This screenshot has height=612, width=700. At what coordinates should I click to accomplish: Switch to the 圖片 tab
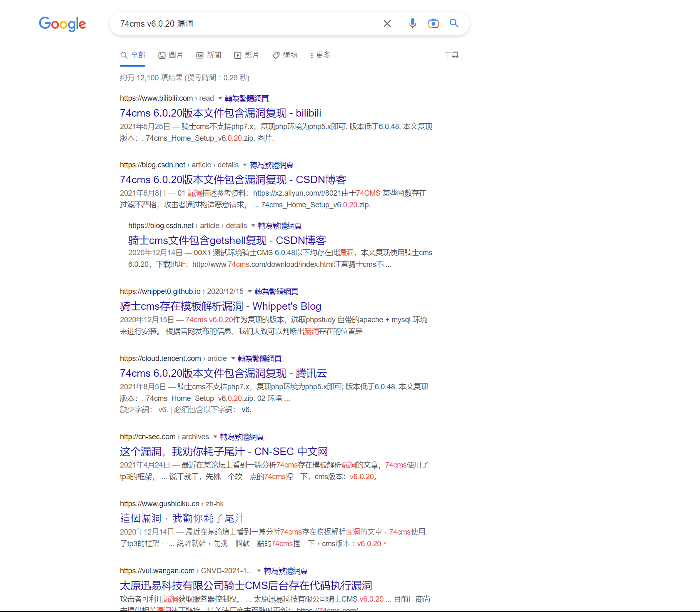click(171, 55)
